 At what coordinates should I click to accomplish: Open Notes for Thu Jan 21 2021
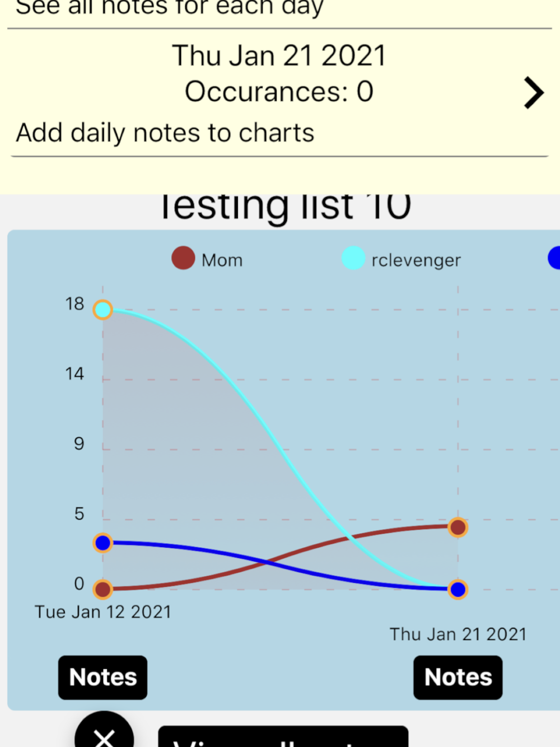pyautogui.click(x=458, y=678)
